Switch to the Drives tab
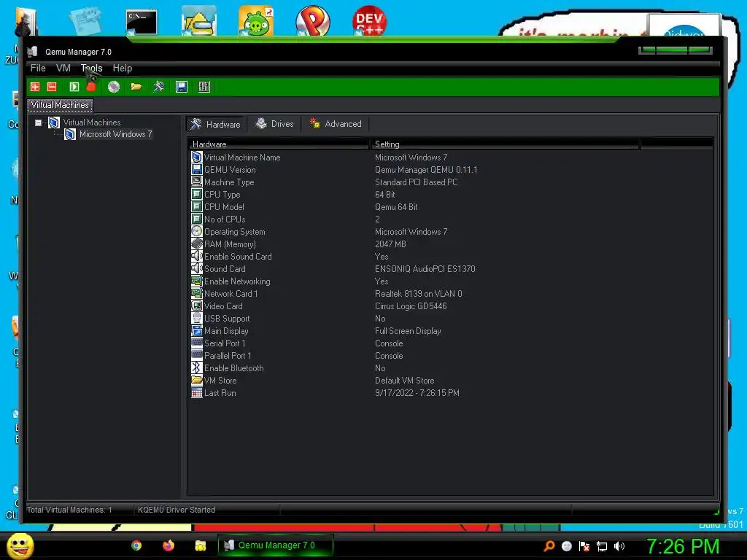Screen dimensions: 747x560 (275, 124)
